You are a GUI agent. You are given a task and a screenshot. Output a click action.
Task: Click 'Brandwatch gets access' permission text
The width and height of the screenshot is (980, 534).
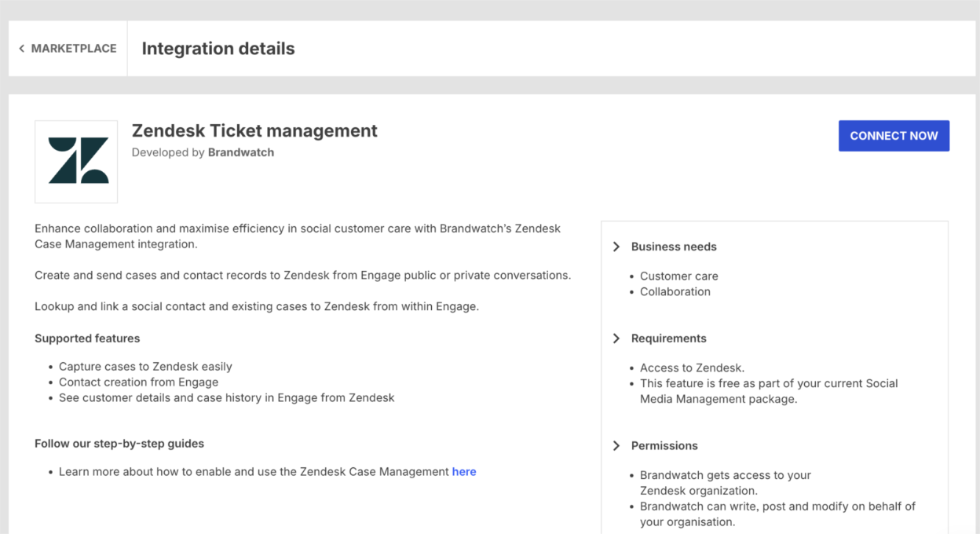(726, 483)
